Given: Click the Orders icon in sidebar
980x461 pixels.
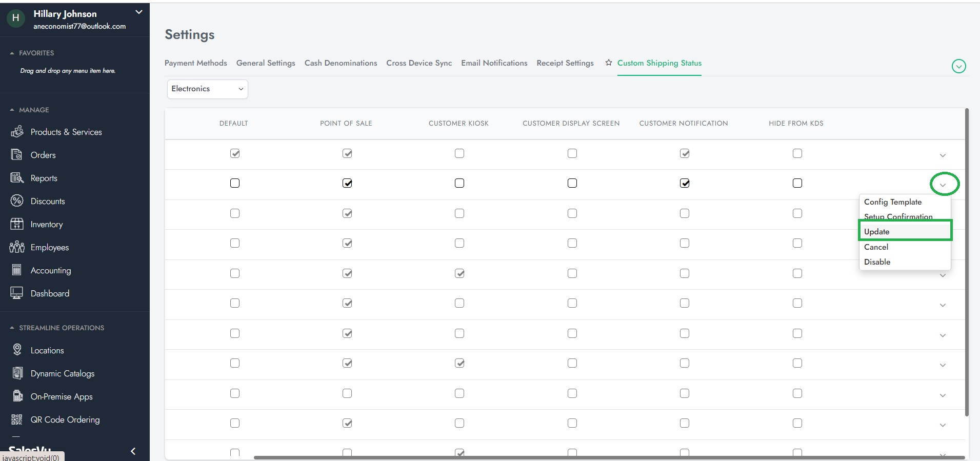Looking at the screenshot, I should click(x=17, y=155).
